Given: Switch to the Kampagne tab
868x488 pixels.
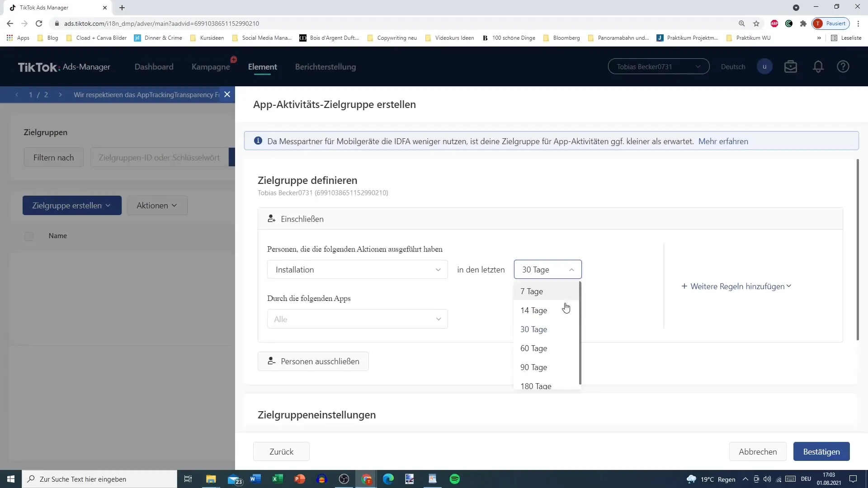Looking at the screenshot, I should (211, 66).
